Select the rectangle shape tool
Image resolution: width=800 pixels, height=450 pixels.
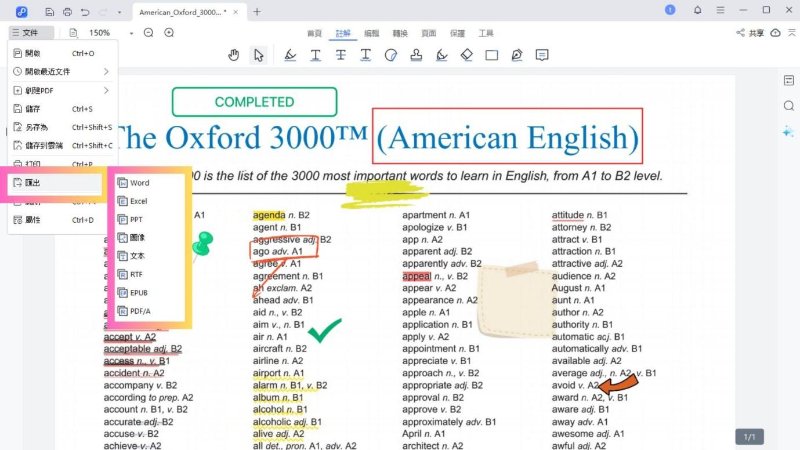tap(492, 55)
